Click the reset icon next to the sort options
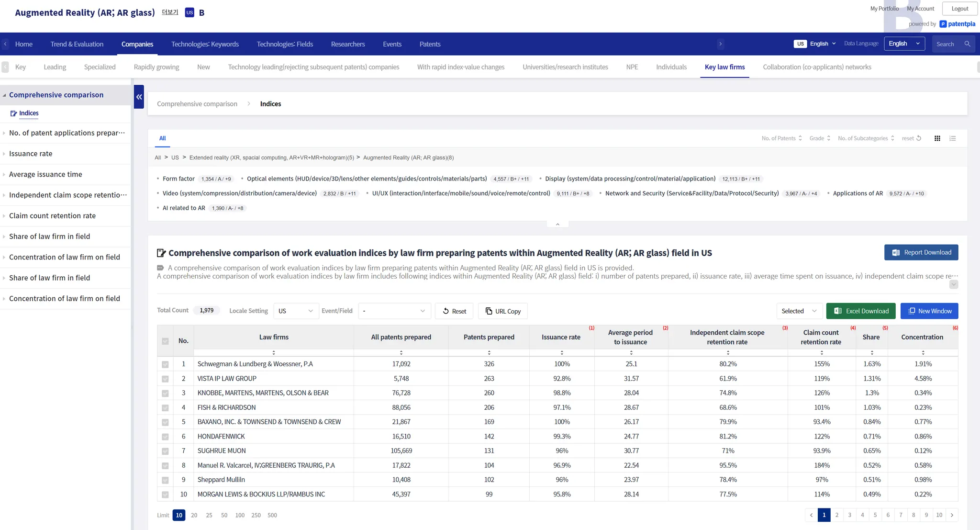980x530 pixels. [x=918, y=138]
